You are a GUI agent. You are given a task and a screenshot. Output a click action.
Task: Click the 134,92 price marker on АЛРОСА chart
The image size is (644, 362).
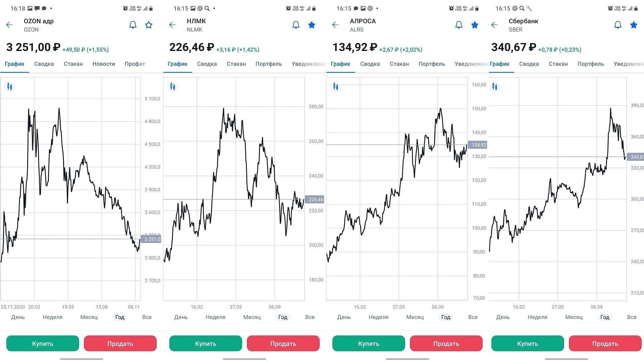(478, 145)
